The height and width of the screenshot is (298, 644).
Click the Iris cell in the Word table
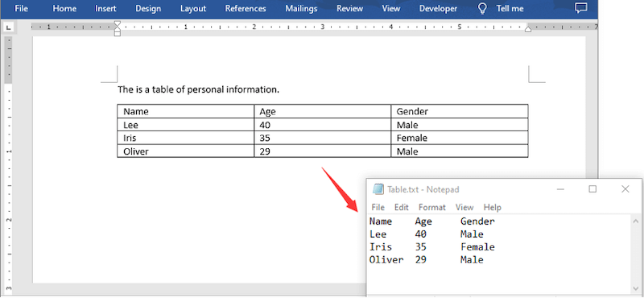tap(186, 138)
